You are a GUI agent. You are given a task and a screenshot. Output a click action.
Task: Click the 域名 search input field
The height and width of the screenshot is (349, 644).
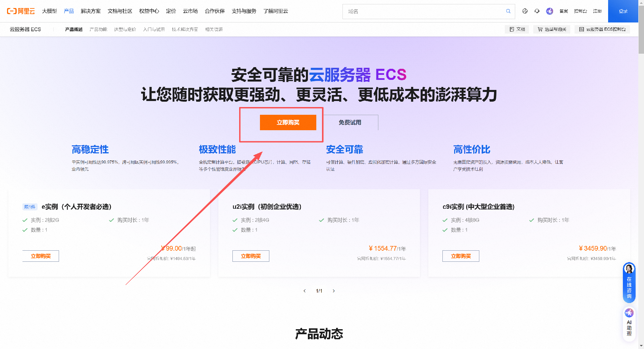tap(423, 11)
